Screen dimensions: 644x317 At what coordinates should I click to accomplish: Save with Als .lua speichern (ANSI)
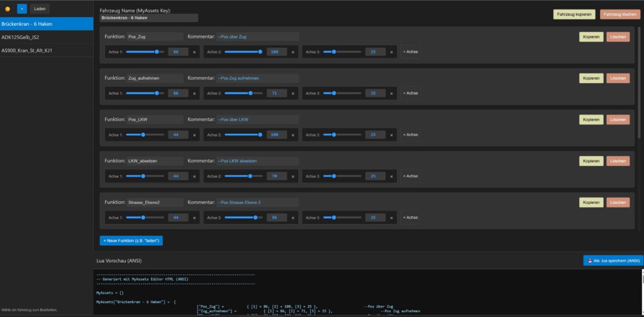[x=613, y=260]
